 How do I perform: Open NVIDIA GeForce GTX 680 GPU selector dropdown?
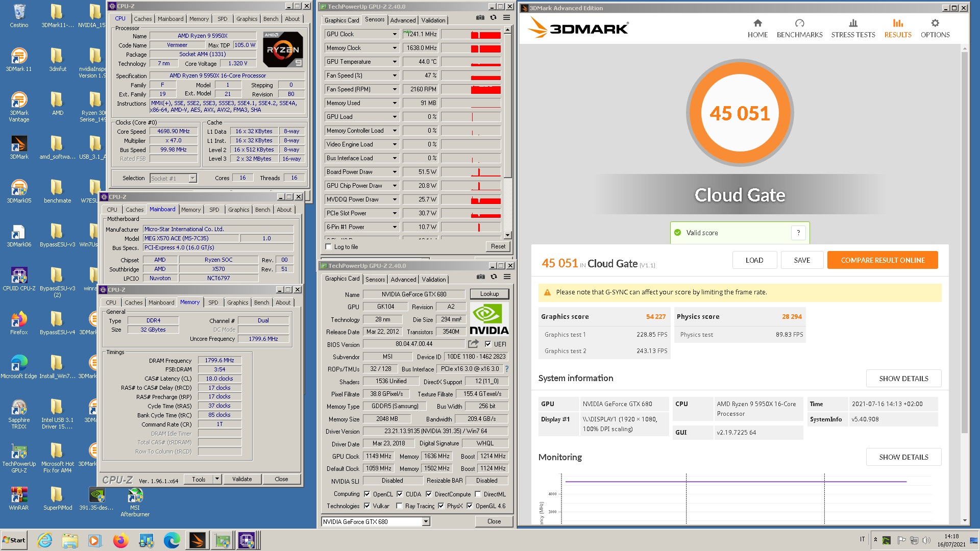click(426, 521)
